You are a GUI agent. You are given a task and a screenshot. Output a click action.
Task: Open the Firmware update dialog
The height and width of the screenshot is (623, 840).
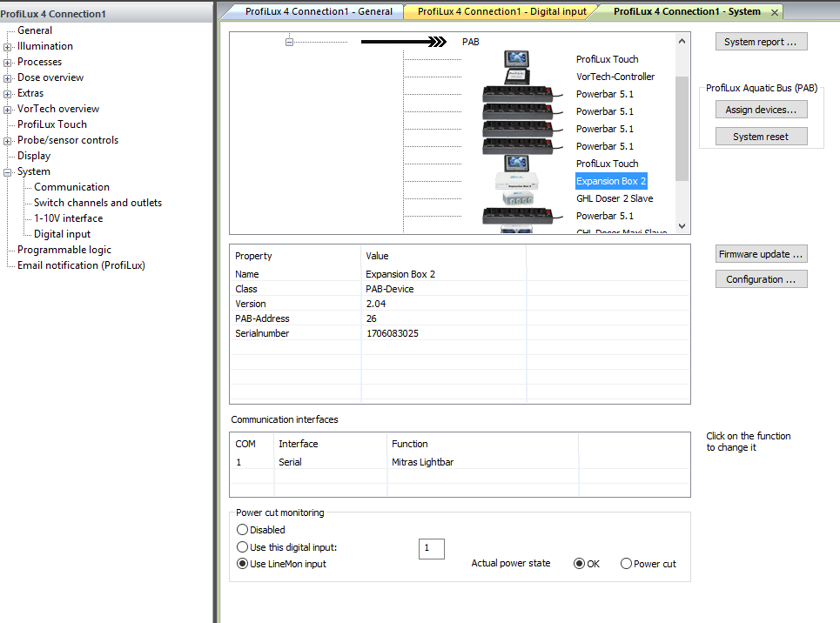point(761,254)
